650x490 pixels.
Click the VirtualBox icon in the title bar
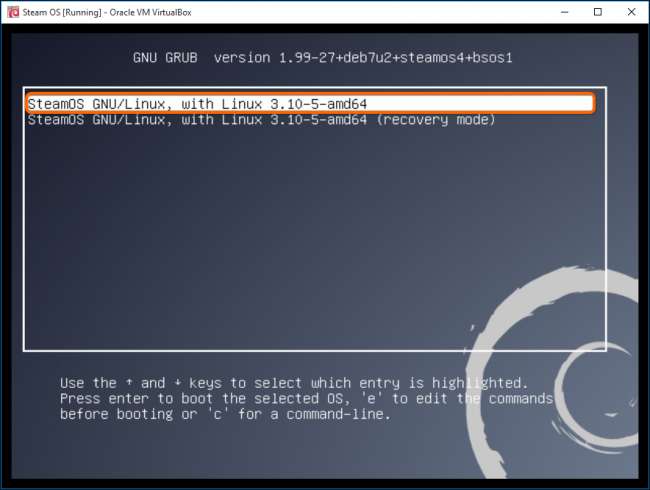tap(13, 12)
